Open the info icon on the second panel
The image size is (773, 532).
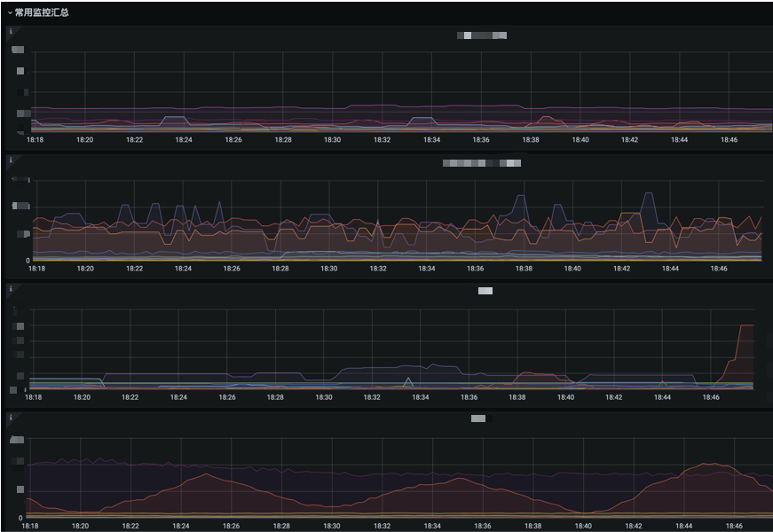coord(11,161)
